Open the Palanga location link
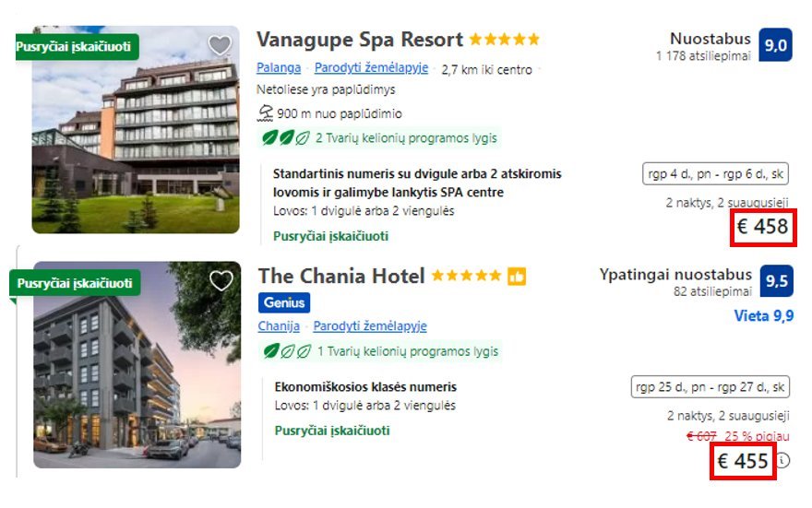Screen dimensions: 812x508 tap(279, 68)
